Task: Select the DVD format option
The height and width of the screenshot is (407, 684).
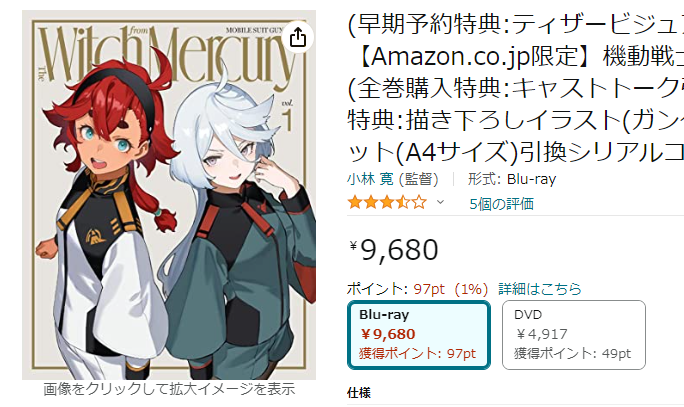Action: pyautogui.click(x=574, y=335)
